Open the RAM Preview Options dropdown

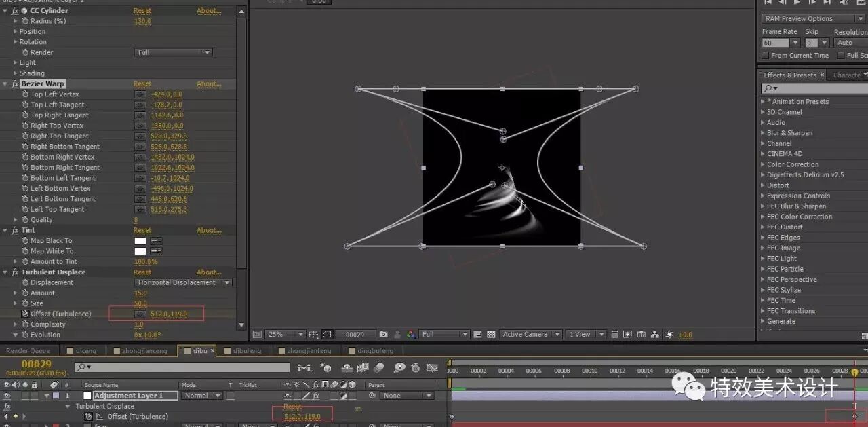pyautogui.click(x=813, y=19)
